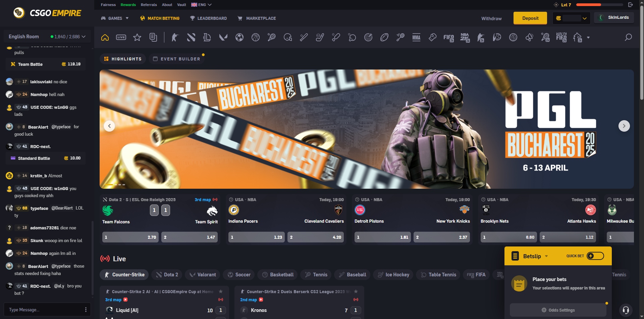Select the Soccer ball icon in the sports bar
The width and height of the screenshot is (644, 319).
(x=239, y=37)
